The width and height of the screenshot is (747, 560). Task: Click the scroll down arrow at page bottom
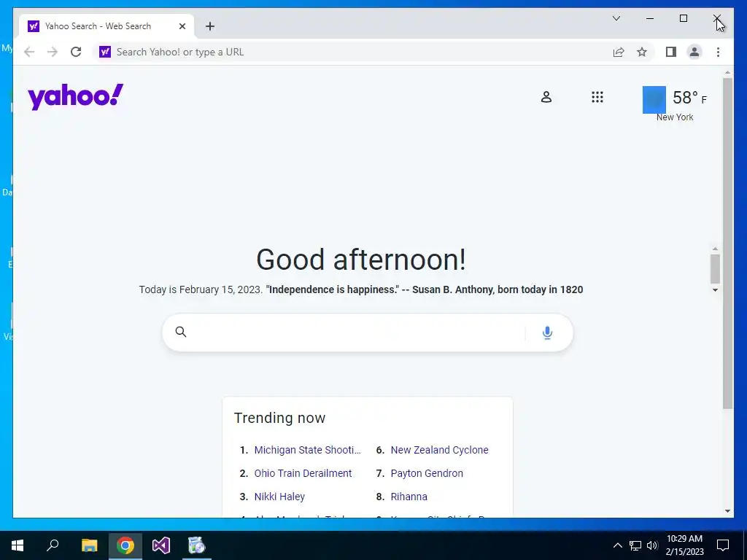[x=727, y=511]
